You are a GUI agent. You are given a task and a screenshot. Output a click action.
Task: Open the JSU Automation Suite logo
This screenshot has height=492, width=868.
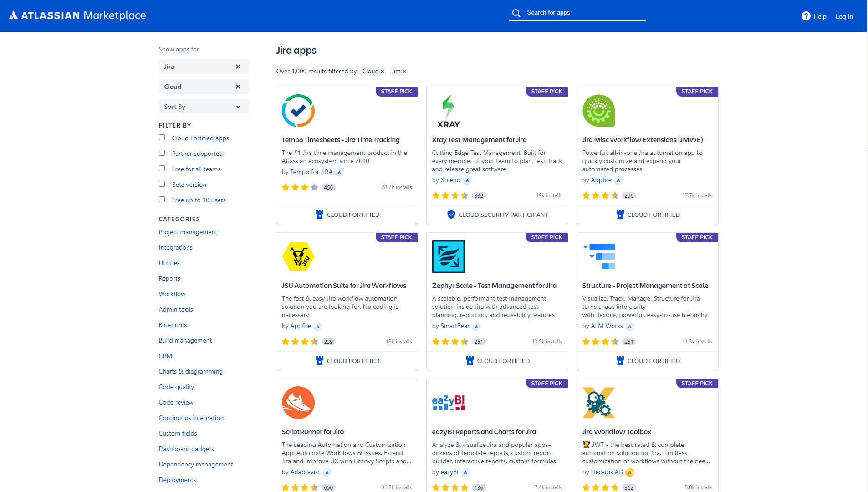[298, 256]
